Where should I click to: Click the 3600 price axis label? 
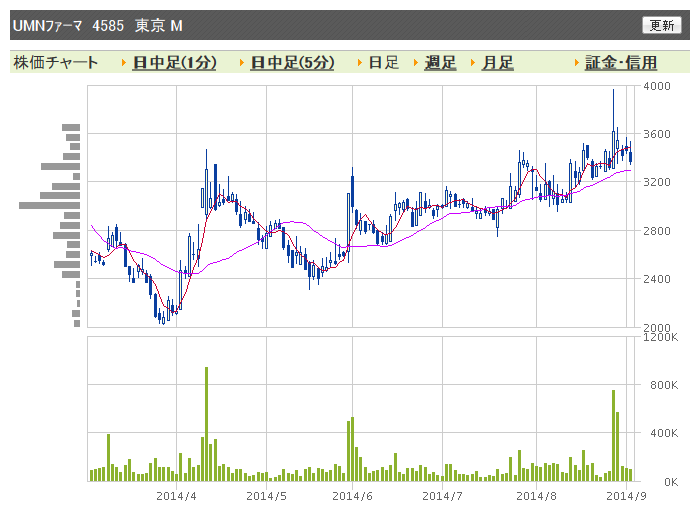point(657,134)
